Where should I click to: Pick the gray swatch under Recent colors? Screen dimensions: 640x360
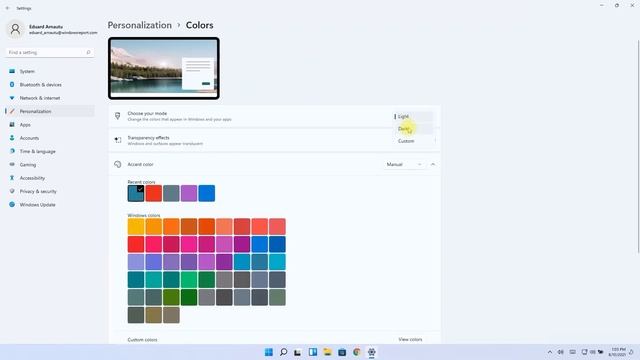(x=171, y=193)
